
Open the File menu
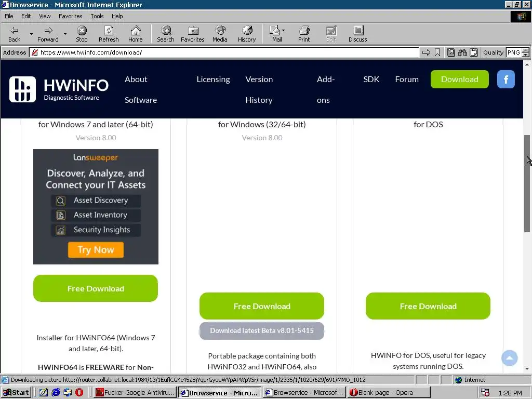pos(9,16)
